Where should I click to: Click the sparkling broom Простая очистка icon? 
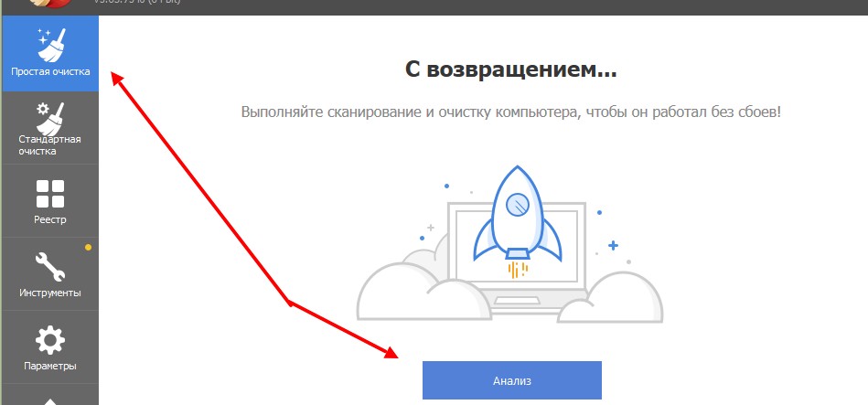[x=51, y=44]
